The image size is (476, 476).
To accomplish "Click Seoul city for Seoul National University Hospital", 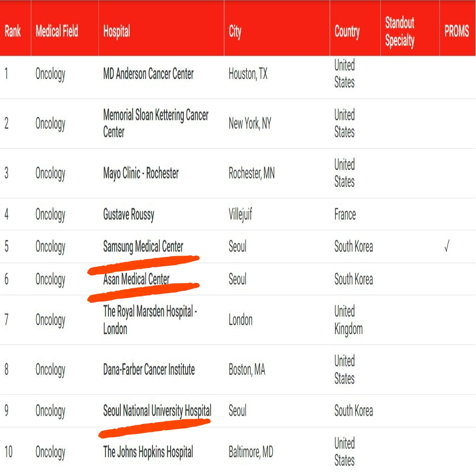I will point(238,411).
